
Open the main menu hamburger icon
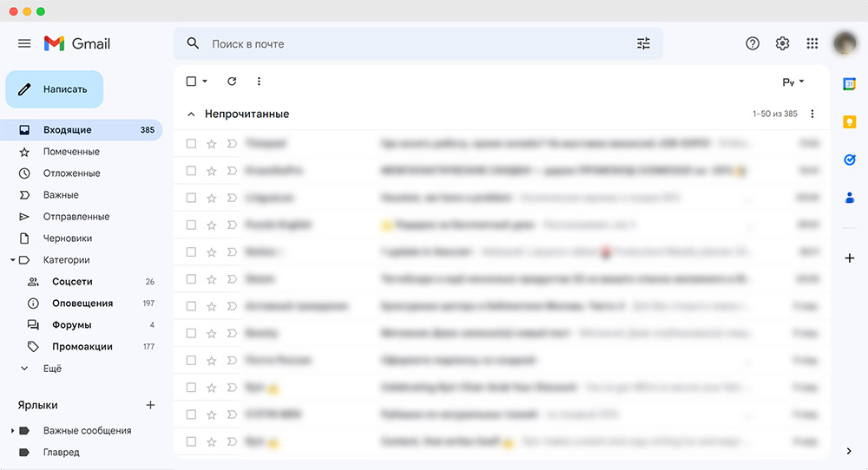[24, 43]
